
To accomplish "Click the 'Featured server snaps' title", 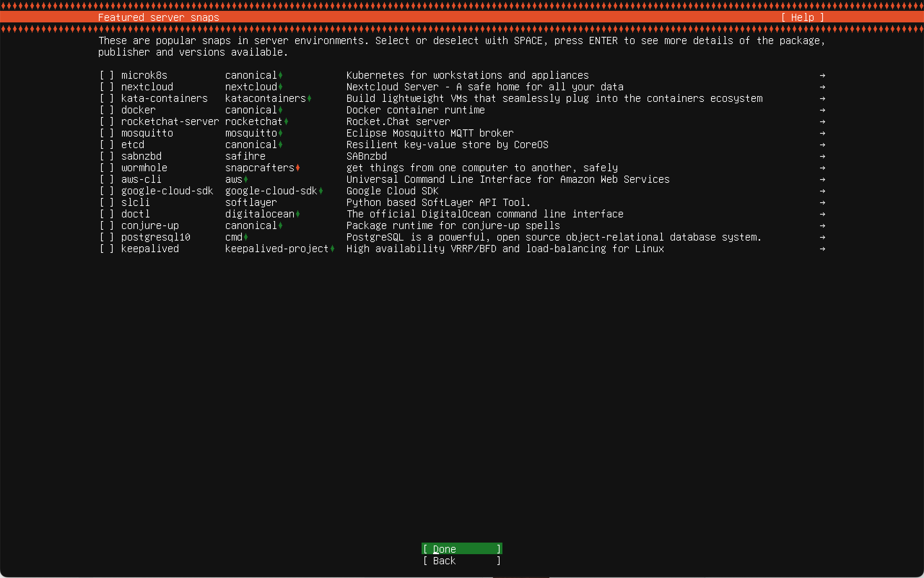I will pos(158,17).
